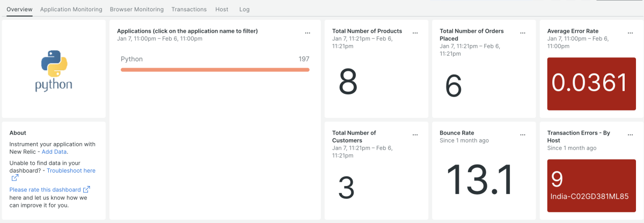This screenshot has height=223, width=644.
Task: Click the orange Python application bar
Action: click(x=215, y=70)
